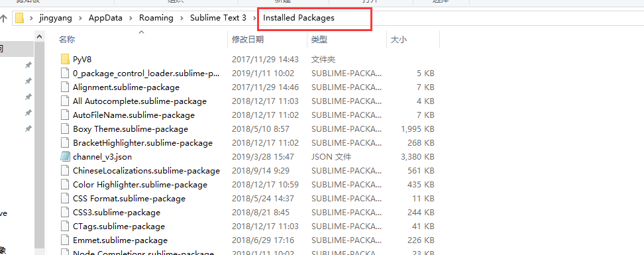Go to AppData folder in breadcrumb

[x=105, y=18]
